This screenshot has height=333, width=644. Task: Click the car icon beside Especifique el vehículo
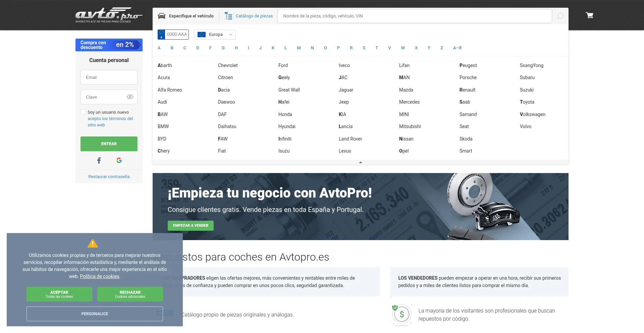coord(162,16)
